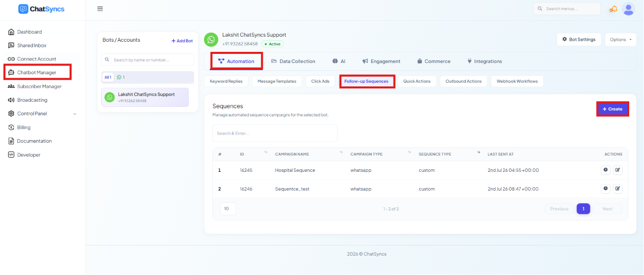Open the Hospital Sequence campaign
This screenshot has width=644, height=275.
[295, 170]
